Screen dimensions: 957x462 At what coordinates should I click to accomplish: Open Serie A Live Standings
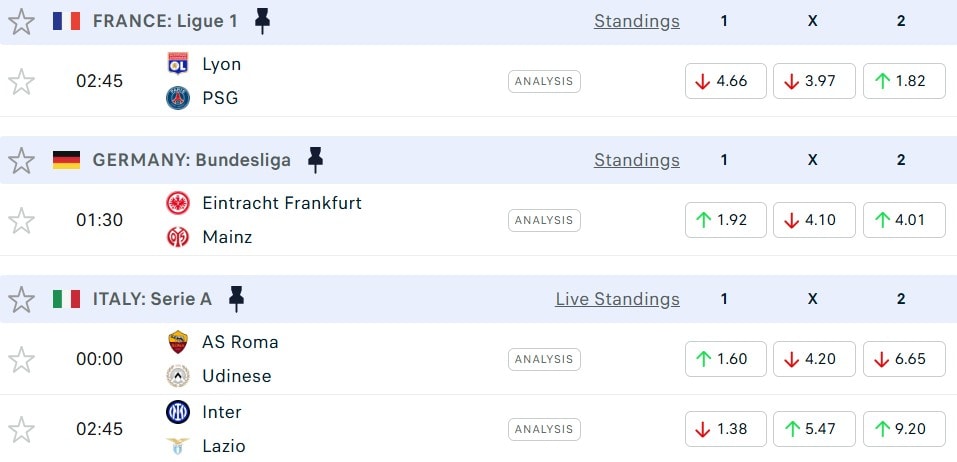coord(617,299)
